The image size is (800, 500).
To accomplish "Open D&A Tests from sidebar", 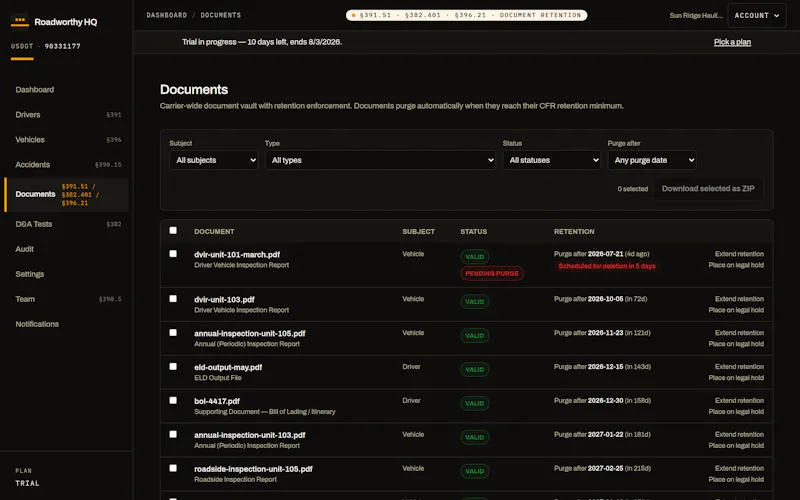I will coord(66,224).
